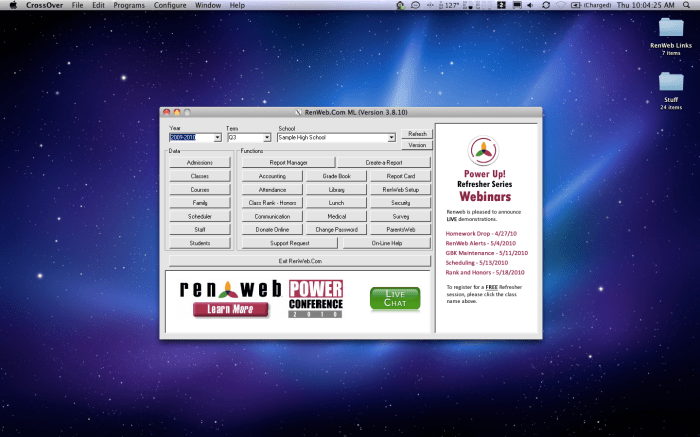700x437 pixels.
Task: Open the File menu
Action: [77, 5]
